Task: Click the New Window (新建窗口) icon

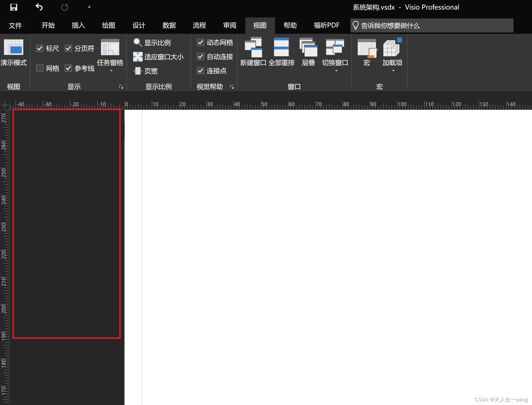Action: coord(253,47)
